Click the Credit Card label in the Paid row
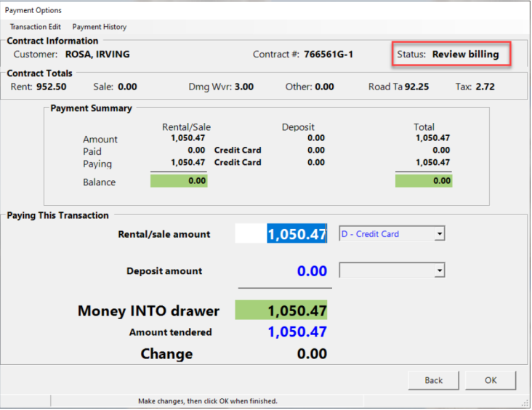The image size is (532, 410). click(x=238, y=150)
